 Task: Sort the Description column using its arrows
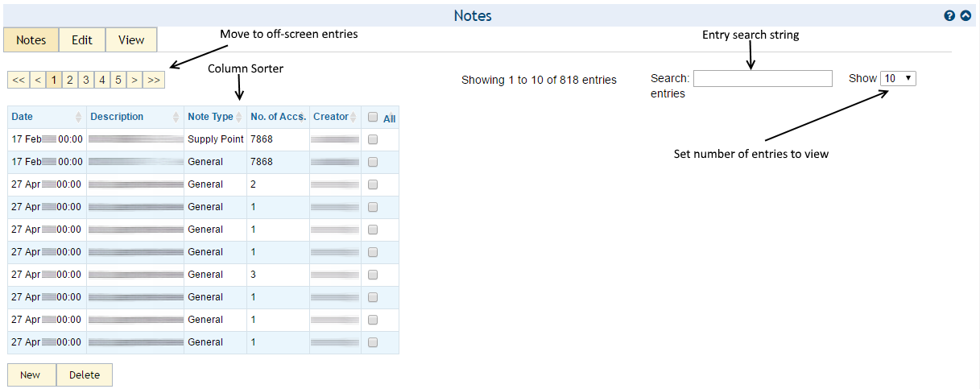(176, 118)
